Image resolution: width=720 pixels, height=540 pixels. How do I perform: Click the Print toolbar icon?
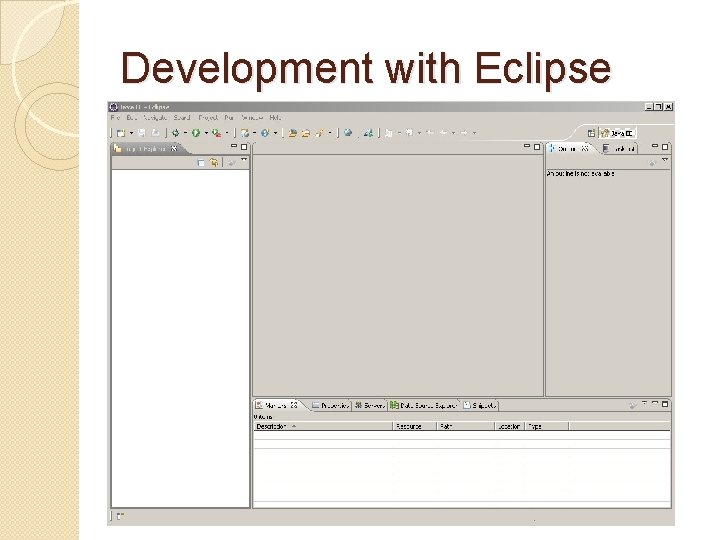pos(156,133)
